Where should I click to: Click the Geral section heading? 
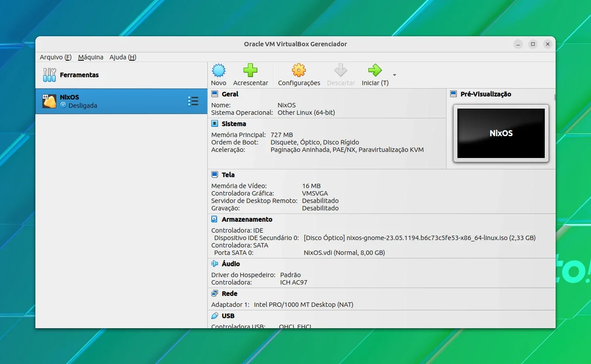[x=230, y=94]
